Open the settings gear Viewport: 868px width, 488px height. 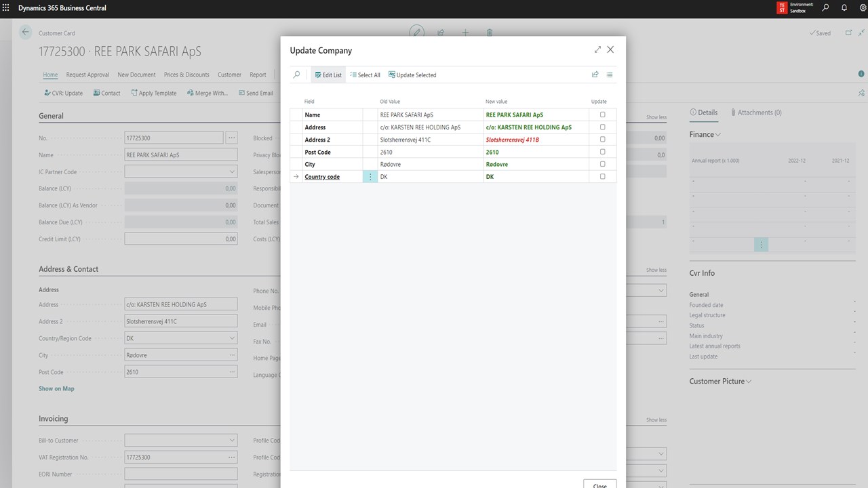tap(863, 8)
